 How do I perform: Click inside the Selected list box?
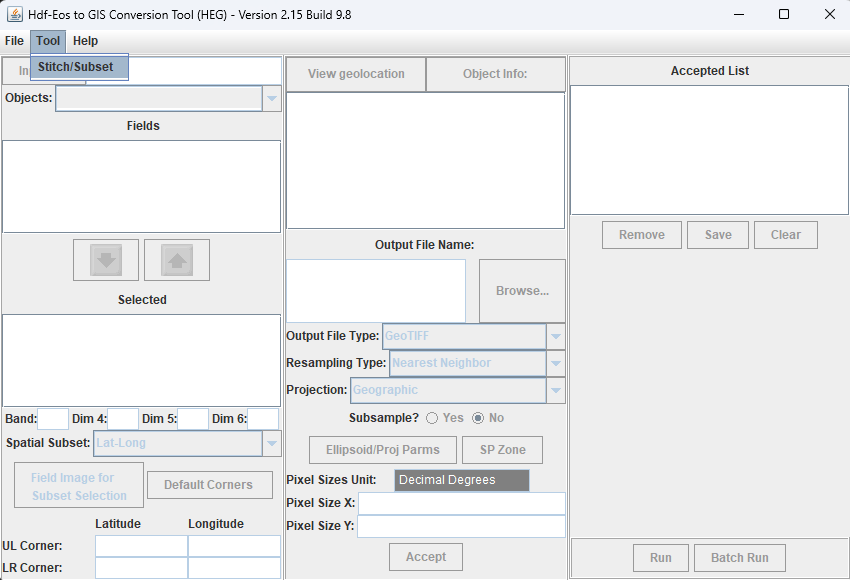tap(141, 360)
